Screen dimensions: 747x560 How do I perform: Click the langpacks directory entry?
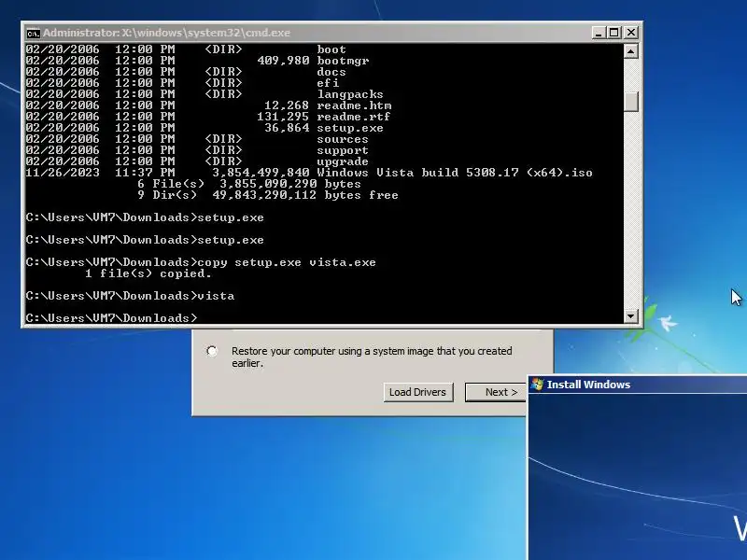350,94
